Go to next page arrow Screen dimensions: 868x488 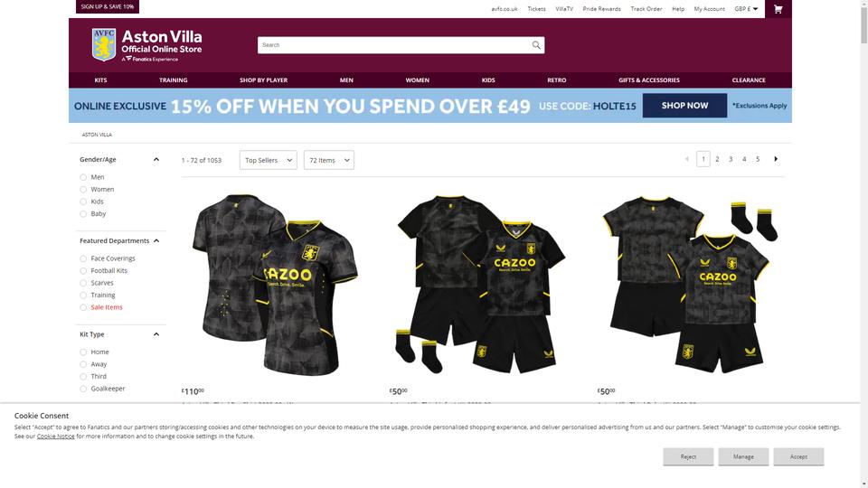[776, 159]
